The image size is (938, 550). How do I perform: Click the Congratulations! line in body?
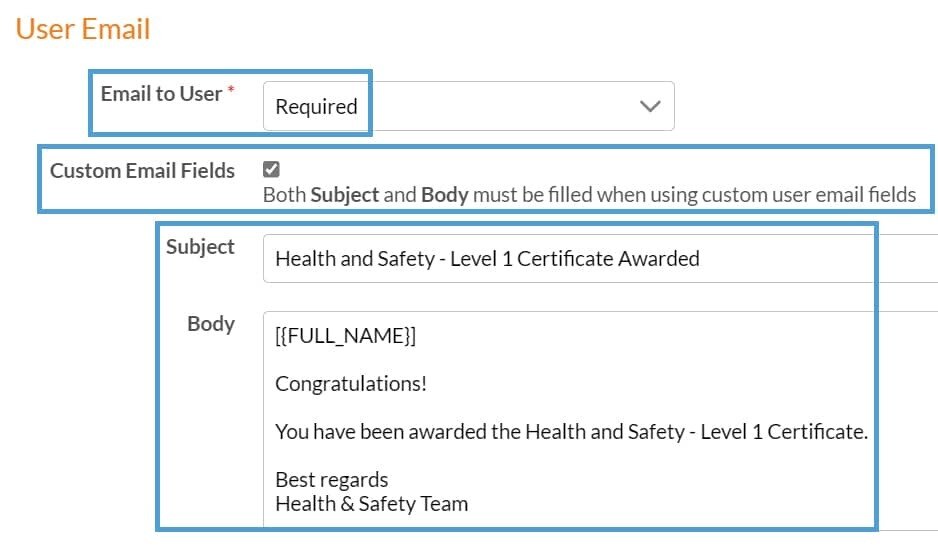(x=350, y=384)
